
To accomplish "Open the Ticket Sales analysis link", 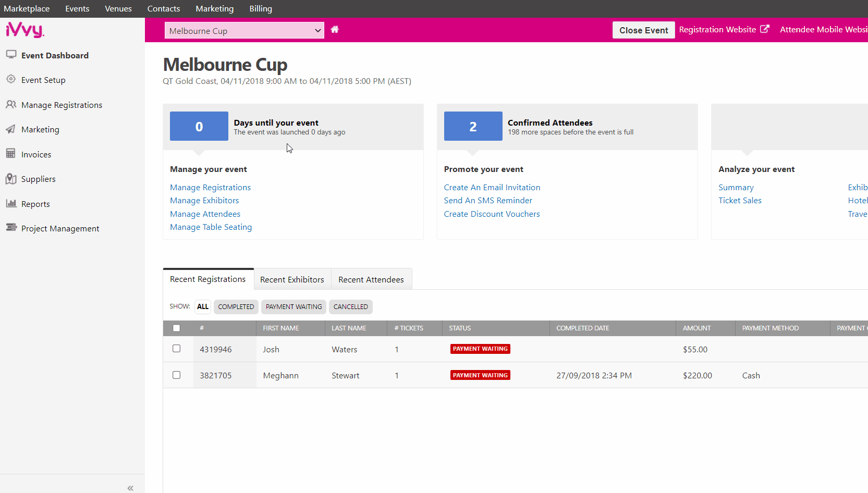I will click(740, 201).
